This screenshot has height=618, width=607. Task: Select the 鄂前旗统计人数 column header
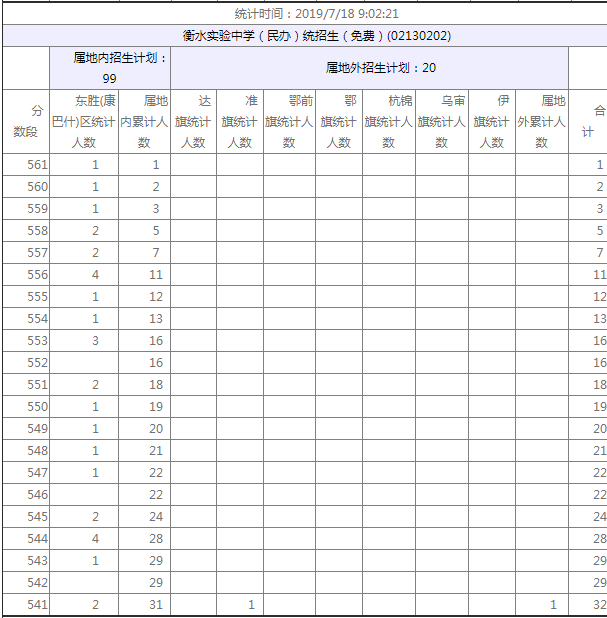(288, 121)
